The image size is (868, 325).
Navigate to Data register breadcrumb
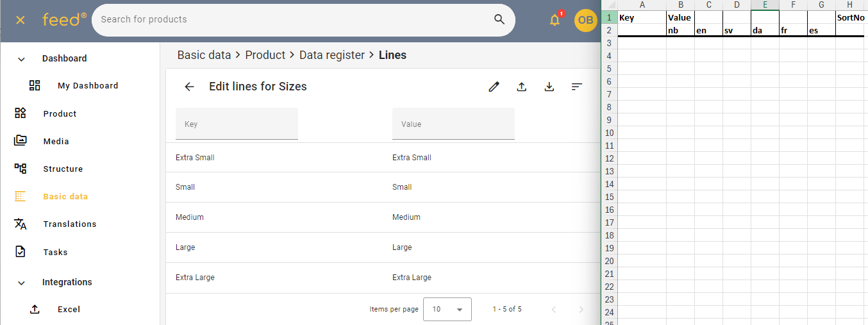click(332, 55)
